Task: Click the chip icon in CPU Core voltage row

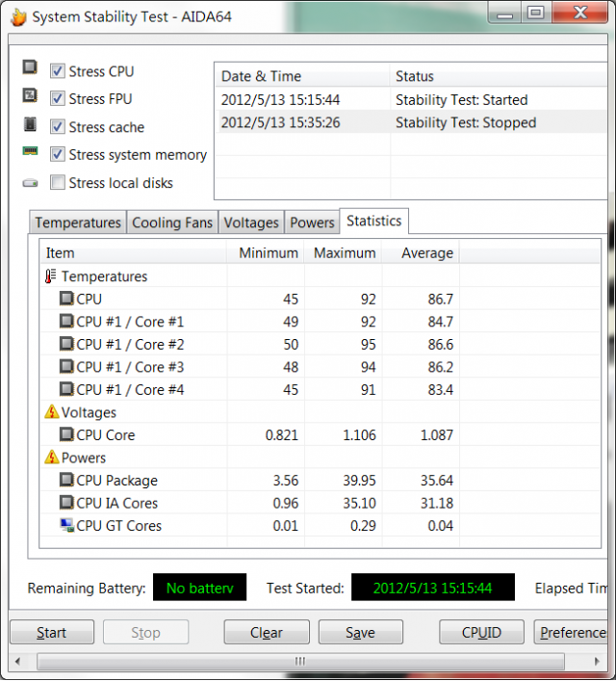Action: [x=66, y=434]
